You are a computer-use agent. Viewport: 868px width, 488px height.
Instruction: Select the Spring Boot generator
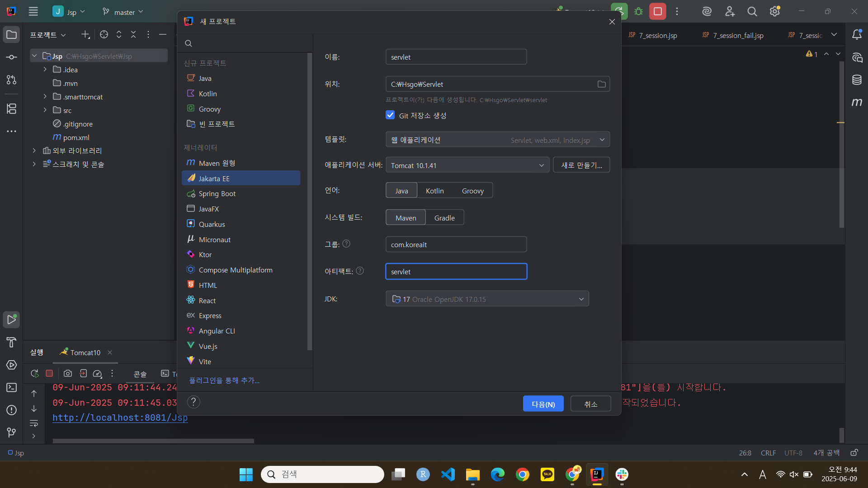(x=217, y=194)
